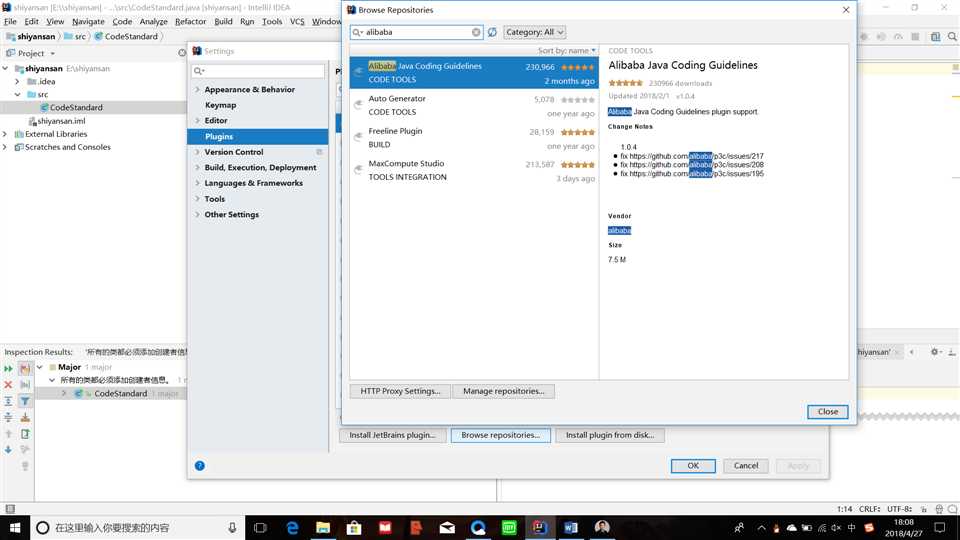
Task: Expand the .idea folder in Project tree
Action: [17, 81]
